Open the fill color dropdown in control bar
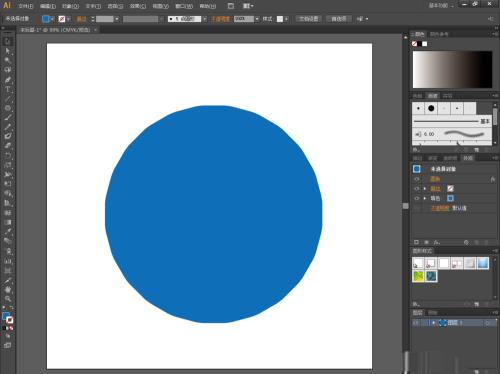 pyautogui.click(x=52, y=19)
